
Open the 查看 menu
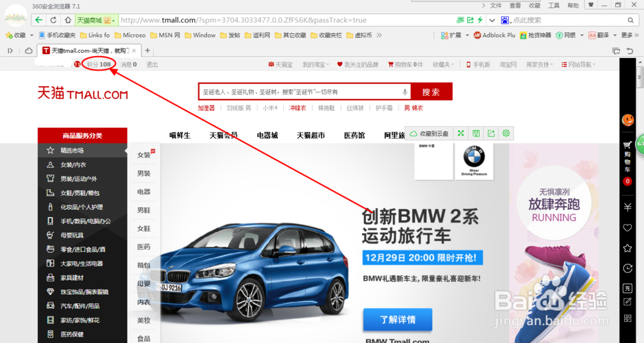point(515,5)
